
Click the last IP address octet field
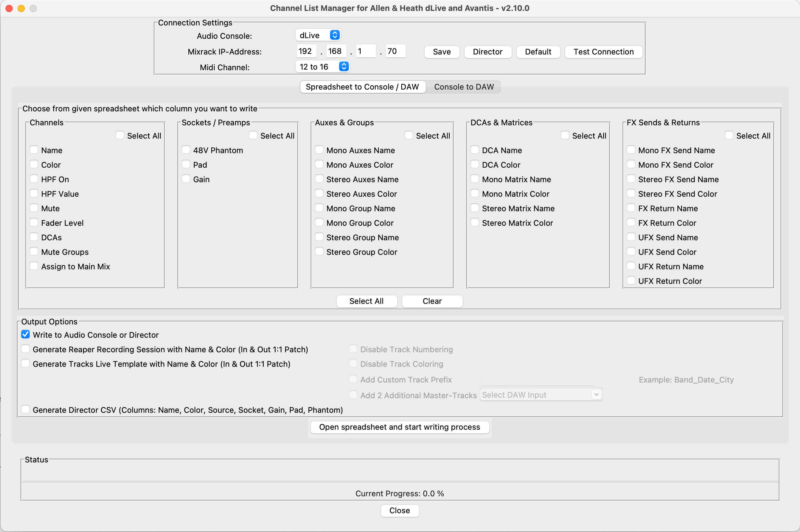[395, 51]
